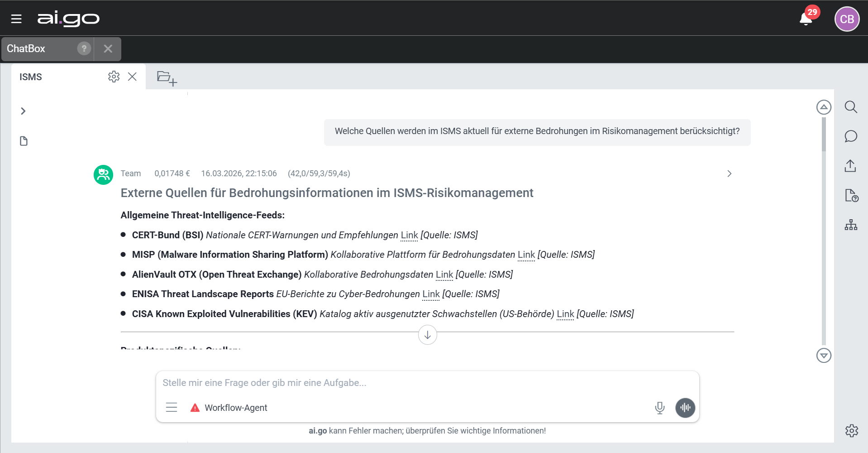Image resolution: width=868 pixels, height=453 pixels.
Task: Open ISMS tab settings gear
Action: [x=114, y=77]
